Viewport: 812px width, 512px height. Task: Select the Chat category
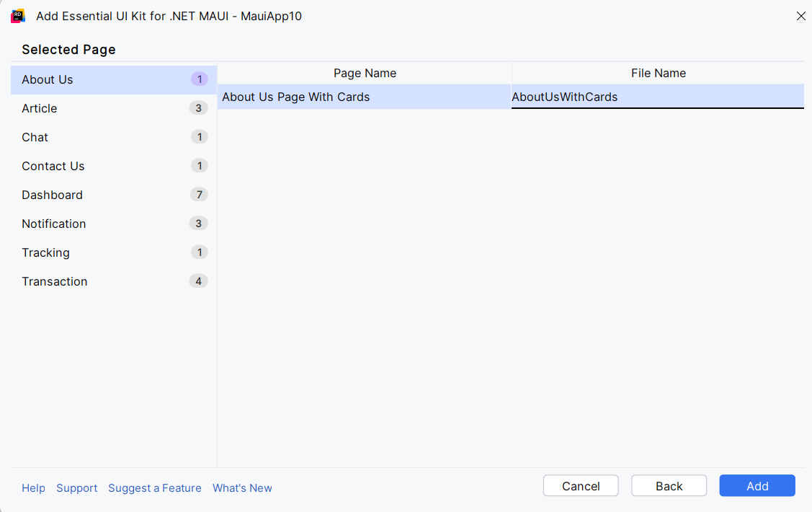(113, 137)
